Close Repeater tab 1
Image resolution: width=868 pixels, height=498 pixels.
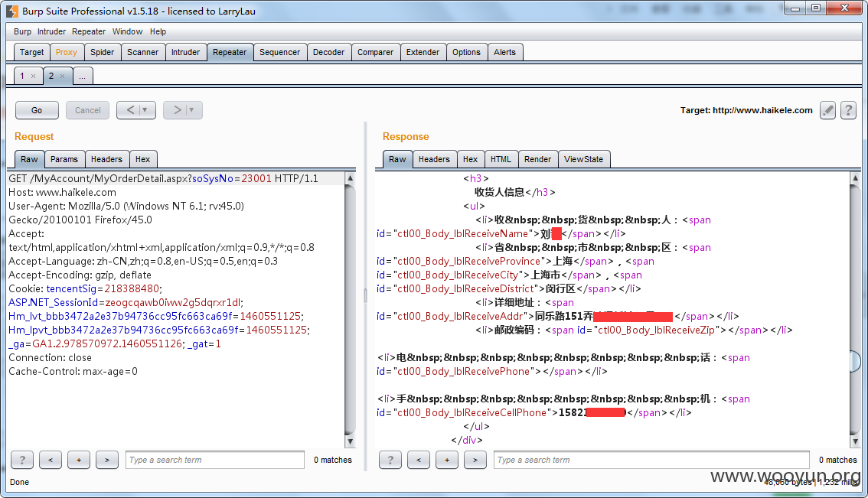(33, 76)
